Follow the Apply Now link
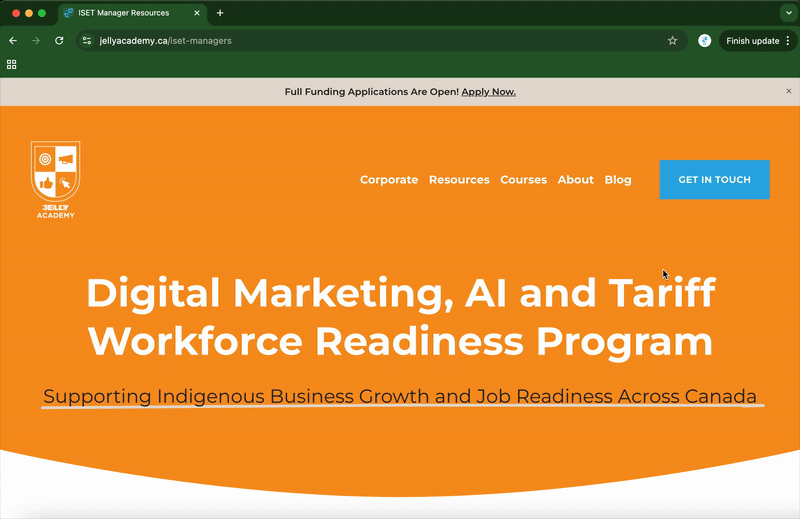 (488, 92)
